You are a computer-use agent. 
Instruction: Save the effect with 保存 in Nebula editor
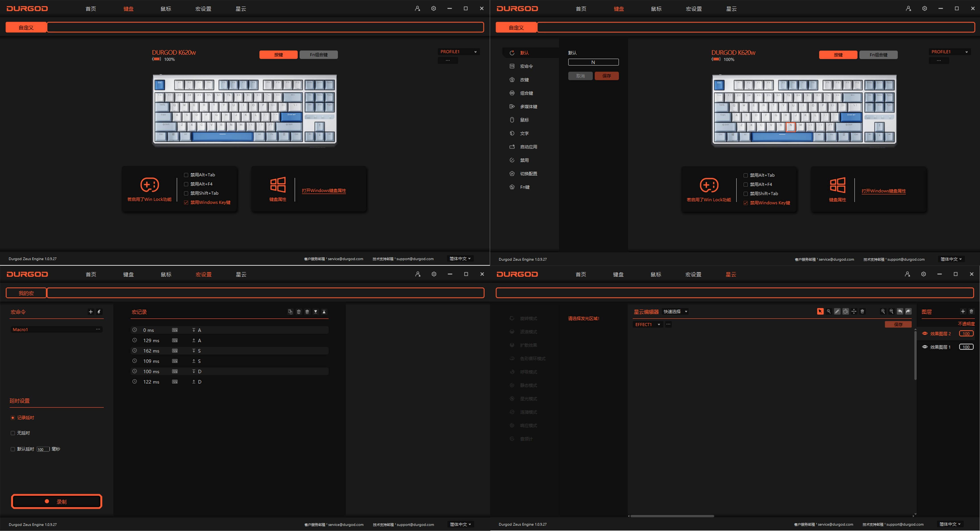click(x=898, y=324)
